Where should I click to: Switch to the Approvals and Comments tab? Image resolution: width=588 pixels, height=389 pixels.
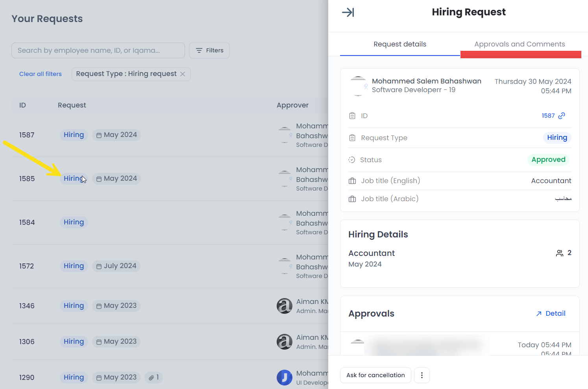click(520, 44)
